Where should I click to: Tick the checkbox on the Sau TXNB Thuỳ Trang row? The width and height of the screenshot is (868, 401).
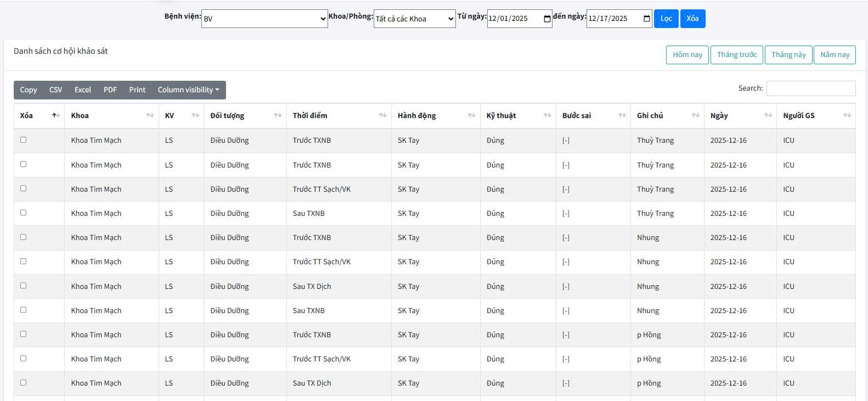(x=23, y=213)
